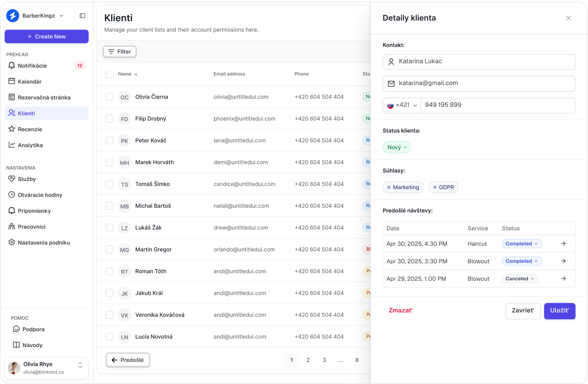Toggle select-all checkbox in table header
Image resolution: width=588 pixels, height=384 pixels.
[x=110, y=74]
